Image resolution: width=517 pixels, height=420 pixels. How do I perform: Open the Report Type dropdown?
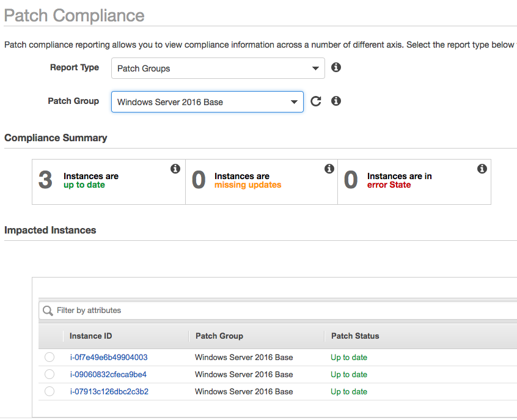click(x=218, y=68)
